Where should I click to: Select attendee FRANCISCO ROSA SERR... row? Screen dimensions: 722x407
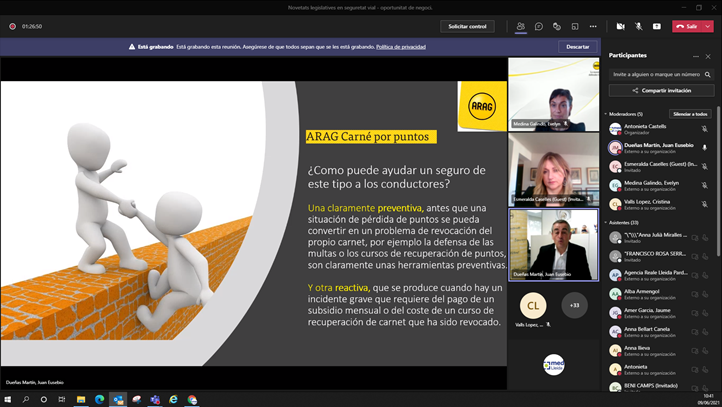[659, 256]
